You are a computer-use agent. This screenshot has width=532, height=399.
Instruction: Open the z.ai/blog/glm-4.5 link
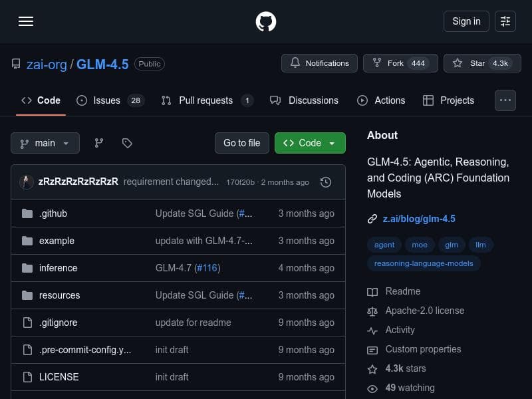(x=419, y=218)
